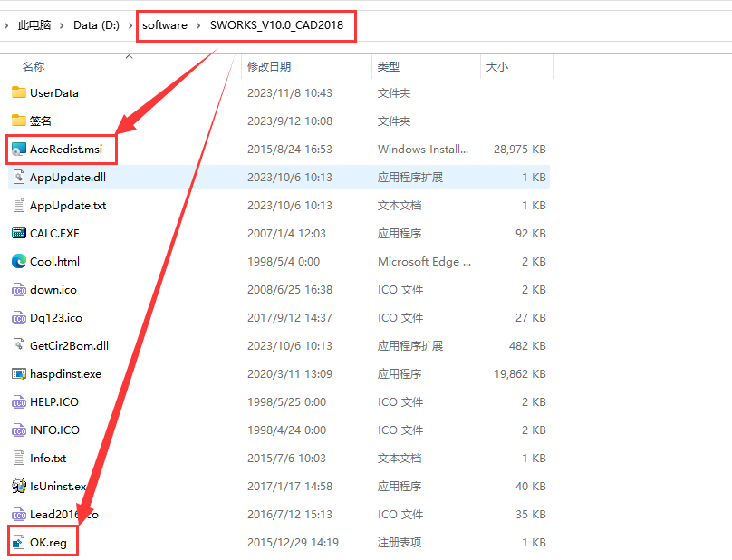
Task: Navigate to 此电脑 in the address bar
Action: point(34,24)
